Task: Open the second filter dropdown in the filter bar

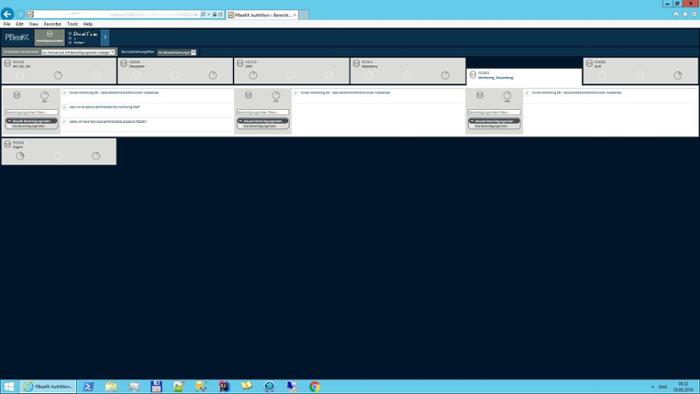Action: point(177,53)
